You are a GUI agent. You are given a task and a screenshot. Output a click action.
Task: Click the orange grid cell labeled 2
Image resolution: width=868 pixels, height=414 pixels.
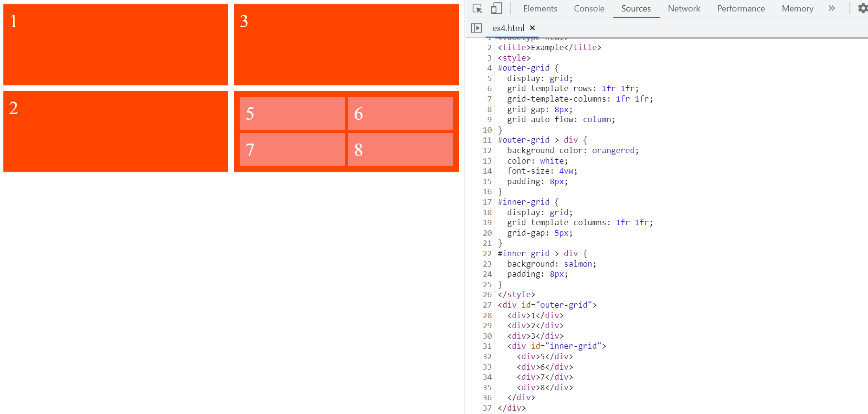coord(116,132)
